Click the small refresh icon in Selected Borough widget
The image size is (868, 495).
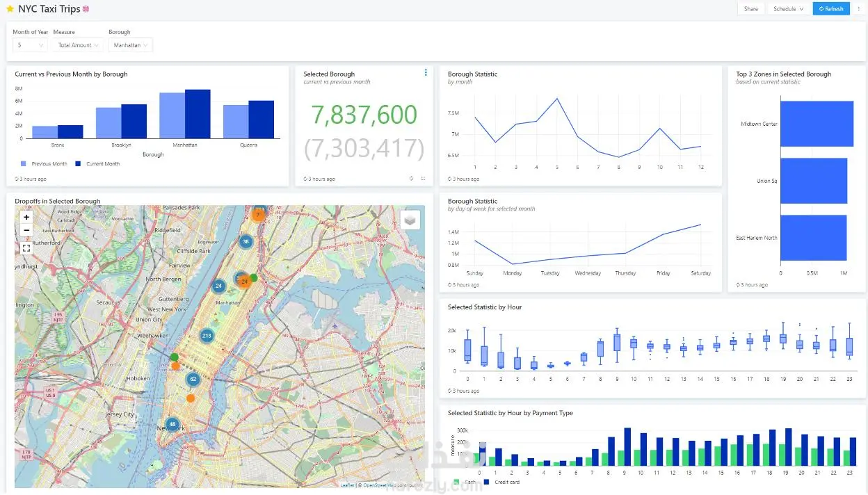click(x=411, y=179)
